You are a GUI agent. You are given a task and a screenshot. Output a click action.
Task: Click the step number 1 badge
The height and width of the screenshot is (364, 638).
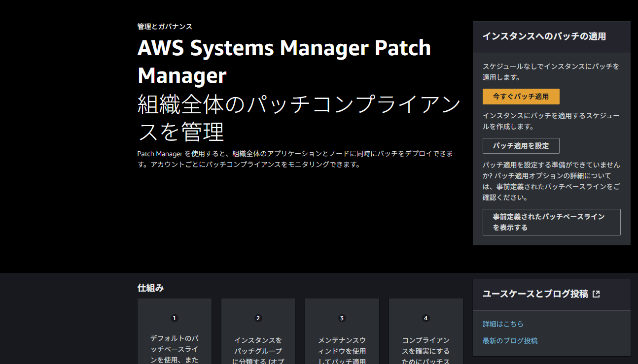point(175,318)
